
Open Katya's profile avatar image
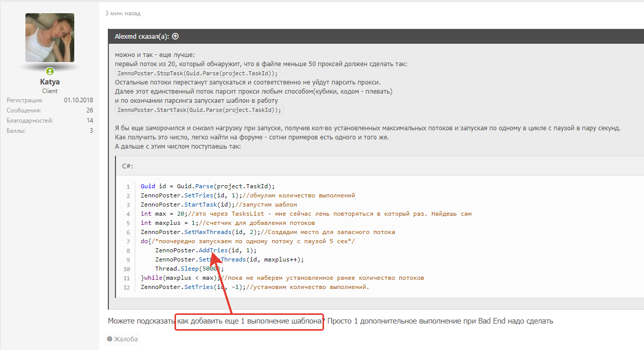tap(50, 38)
